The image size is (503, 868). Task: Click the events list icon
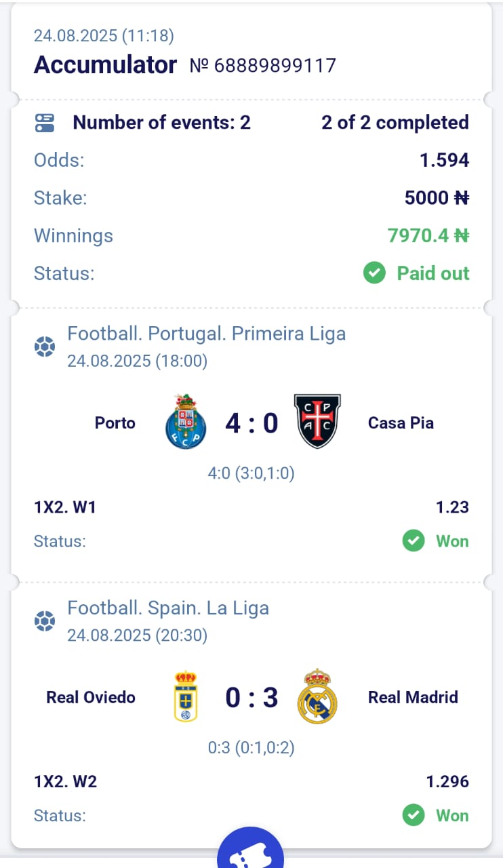click(x=45, y=123)
